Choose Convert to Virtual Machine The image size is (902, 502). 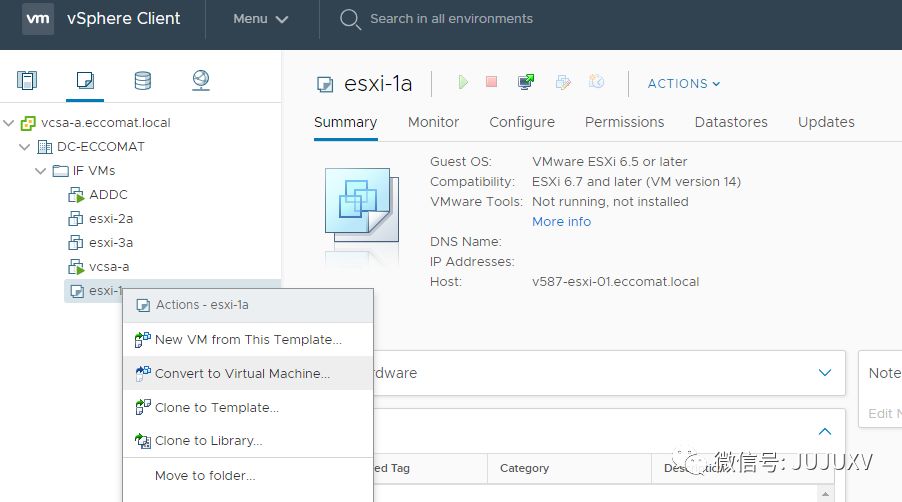[x=248, y=374]
